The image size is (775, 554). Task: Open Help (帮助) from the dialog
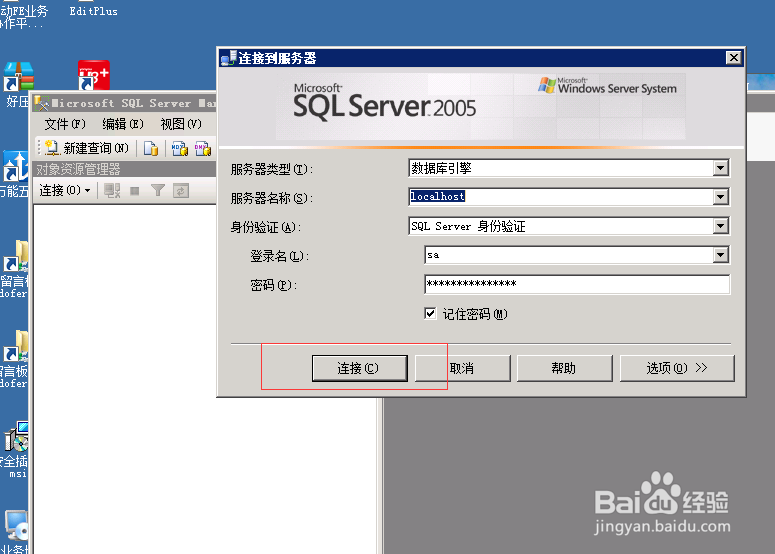[564, 368]
